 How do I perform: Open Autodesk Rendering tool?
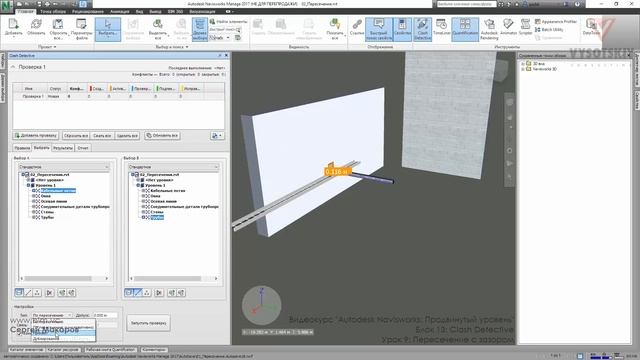(x=489, y=29)
